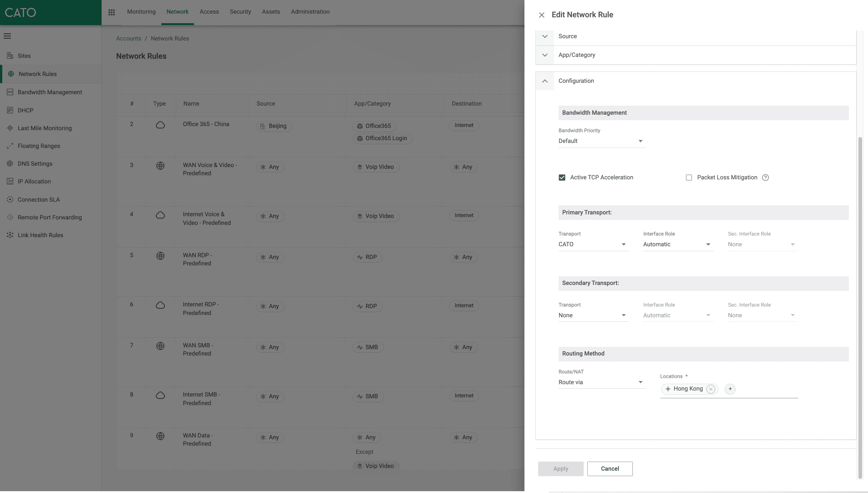The height and width of the screenshot is (493, 868).
Task: Click globe type icon for WAN SMB rule
Action: [x=160, y=346]
